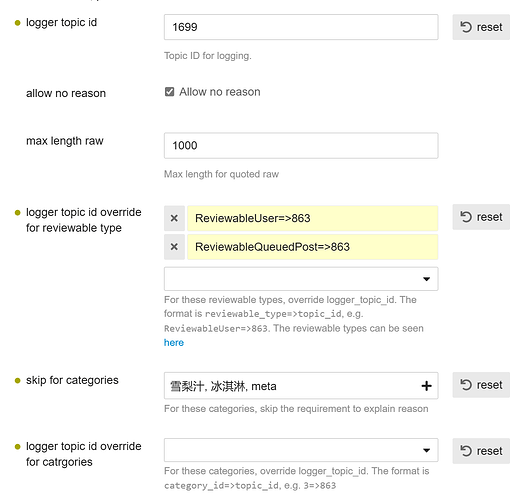
Task: Click the ReviewableUser=>863 value field
Action: coord(313,218)
